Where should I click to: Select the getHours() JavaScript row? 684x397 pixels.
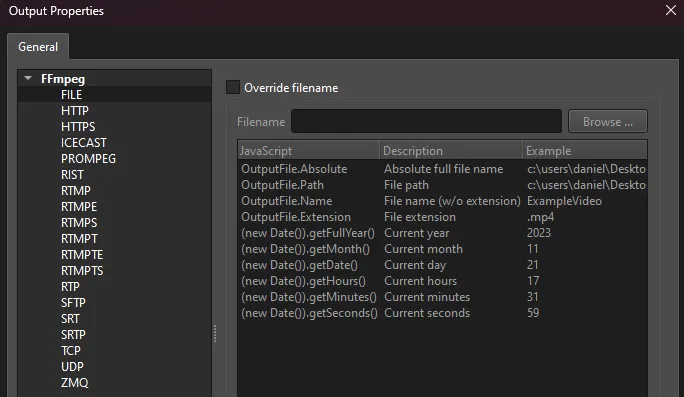[x=442, y=281]
